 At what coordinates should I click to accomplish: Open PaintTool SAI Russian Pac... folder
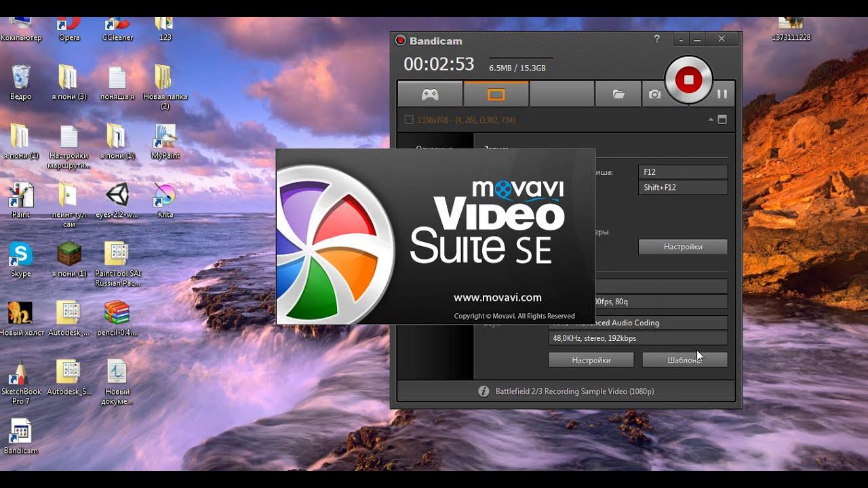[x=117, y=264]
